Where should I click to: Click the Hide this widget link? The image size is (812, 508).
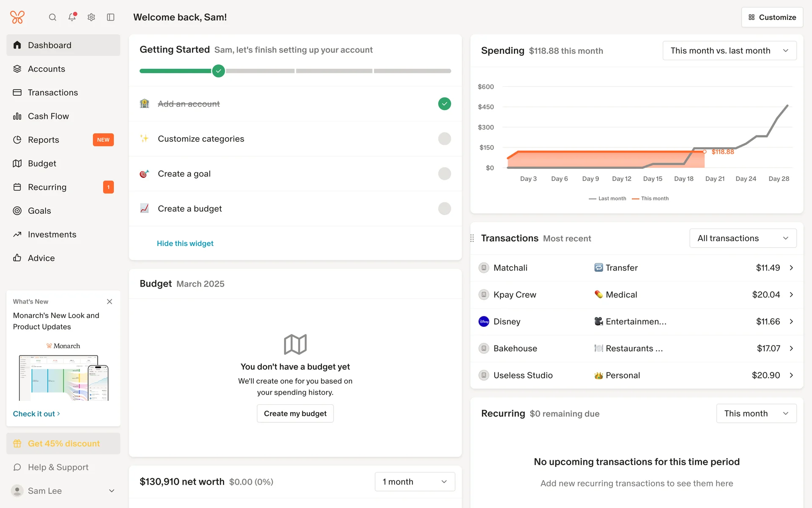185,243
